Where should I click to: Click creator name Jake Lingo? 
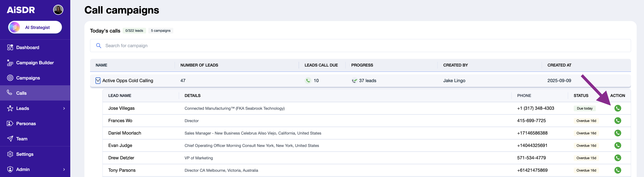454,81
